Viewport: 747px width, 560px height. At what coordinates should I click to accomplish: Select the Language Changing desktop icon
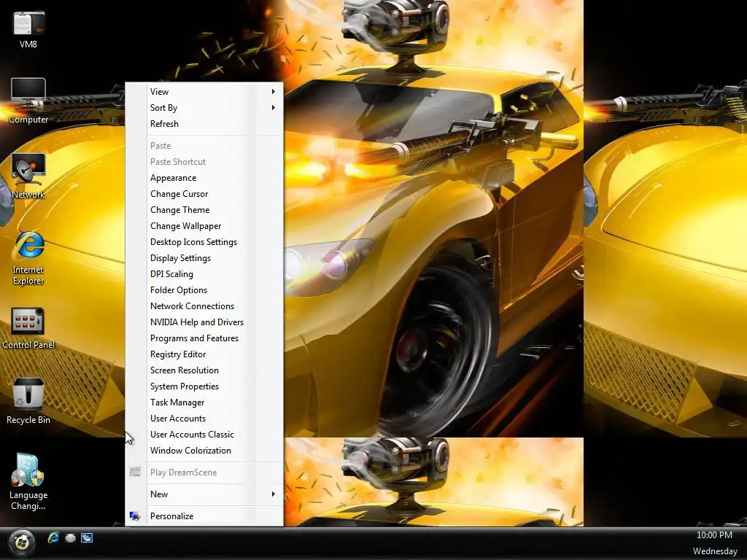tap(28, 482)
